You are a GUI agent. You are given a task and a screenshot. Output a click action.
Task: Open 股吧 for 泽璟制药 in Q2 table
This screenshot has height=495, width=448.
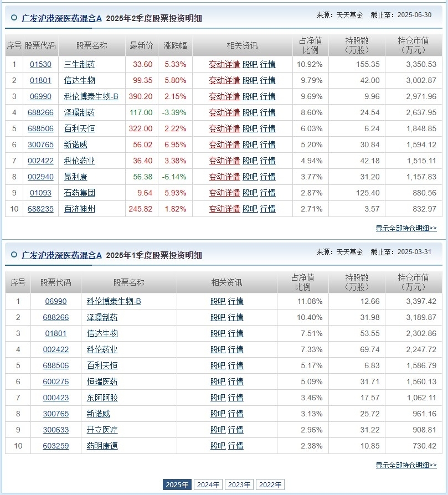pos(250,113)
